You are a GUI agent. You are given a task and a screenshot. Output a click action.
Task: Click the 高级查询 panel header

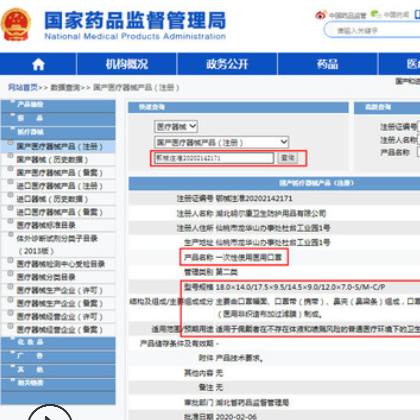[x=387, y=107]
